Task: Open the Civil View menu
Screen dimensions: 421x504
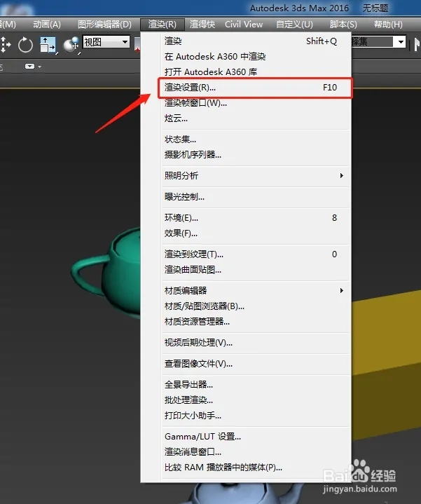Action: point(244,25)
